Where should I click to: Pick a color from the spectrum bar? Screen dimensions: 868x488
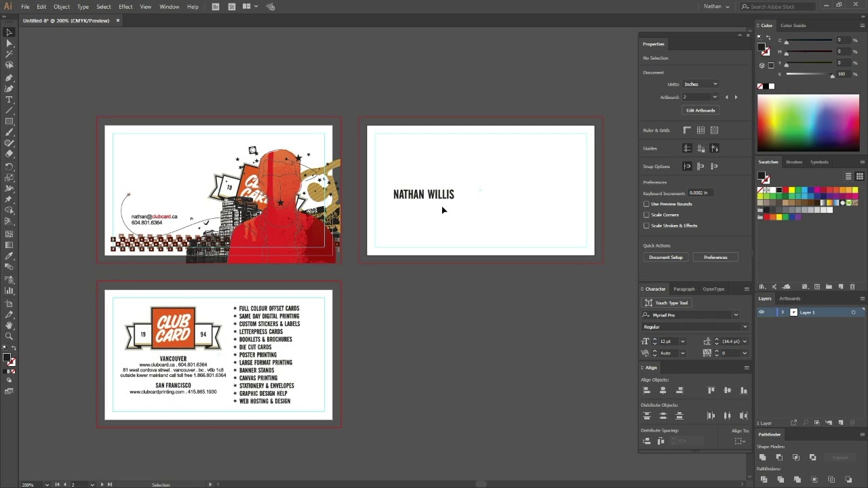tap(808, 123)
